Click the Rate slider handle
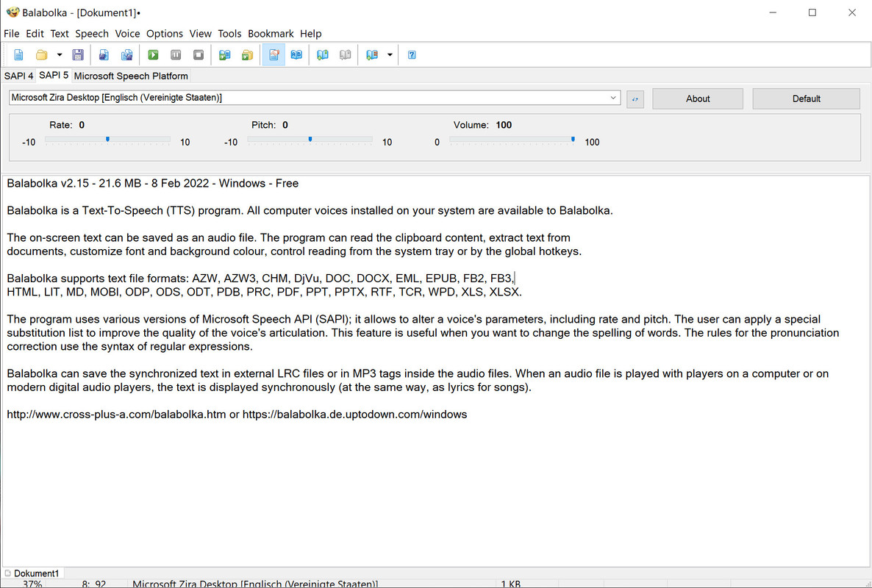Screen dimensions: 872x588 (x=108, y=140)
